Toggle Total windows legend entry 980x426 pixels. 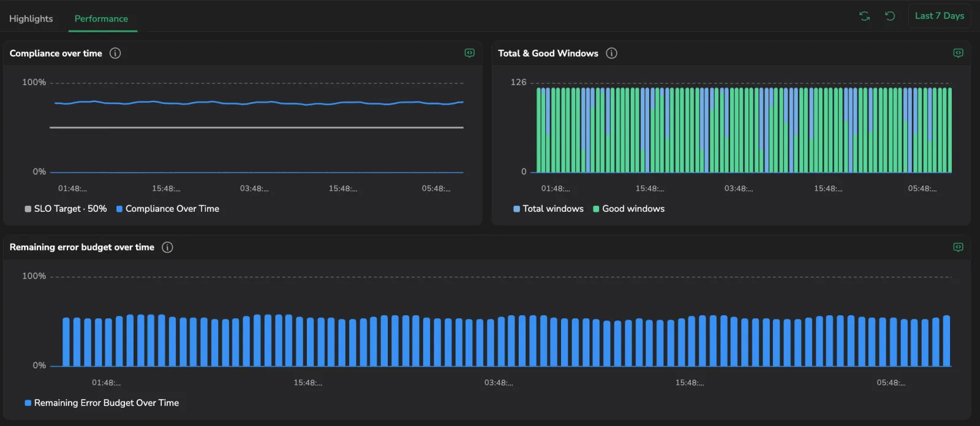click(548, 209)
